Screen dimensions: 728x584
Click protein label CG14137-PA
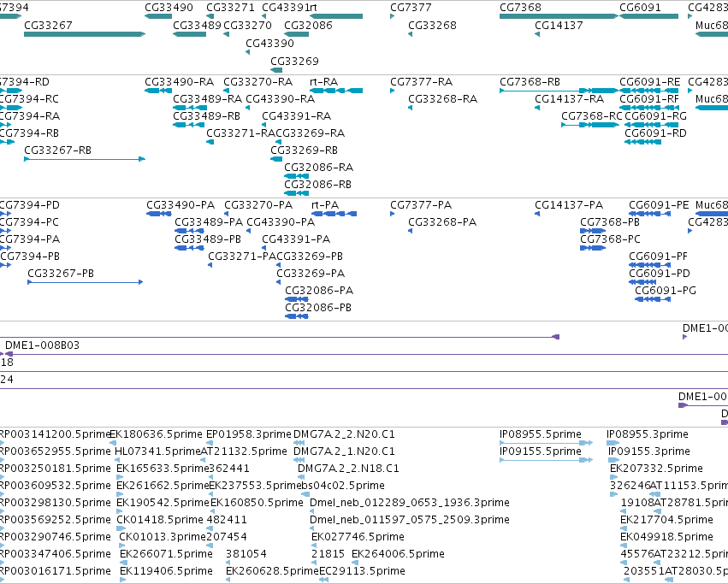(569, 205)
